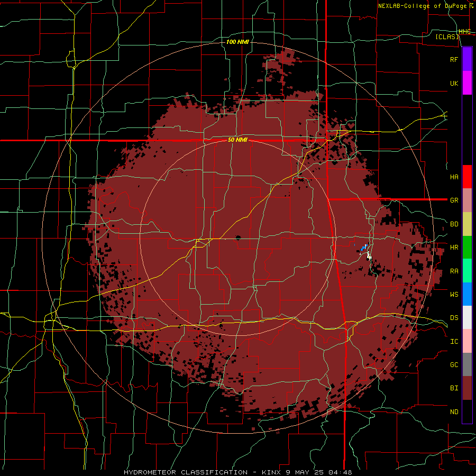Click the white dry snow echo pixels
This screenshot has height=476, width=476.
[369, 255]
